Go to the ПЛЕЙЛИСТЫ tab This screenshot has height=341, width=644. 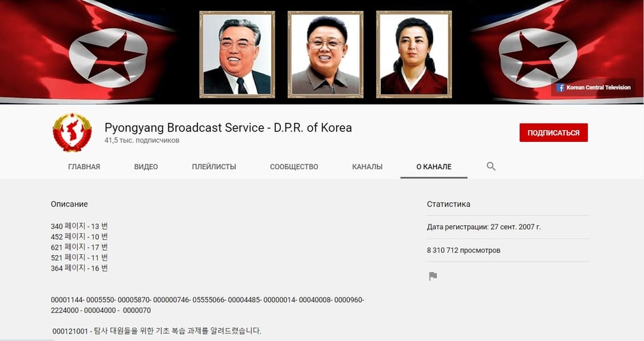pyautogui.click(x=214, y=166)
